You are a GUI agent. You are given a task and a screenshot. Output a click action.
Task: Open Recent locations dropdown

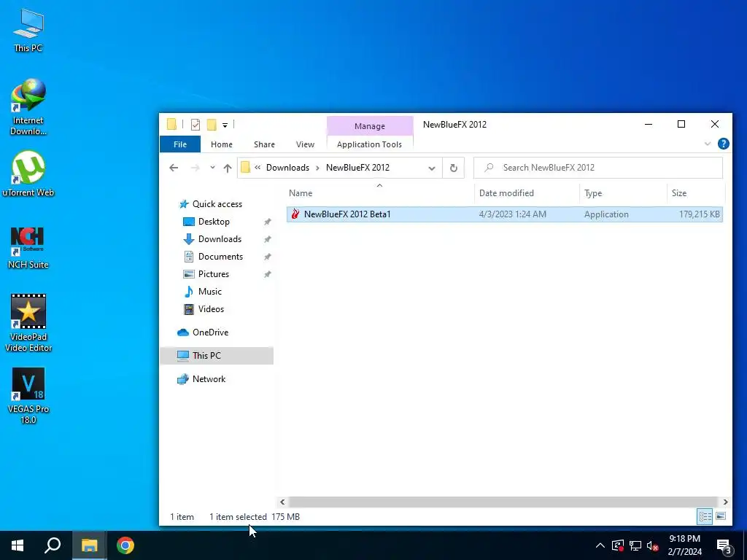[x=212, y=168]
